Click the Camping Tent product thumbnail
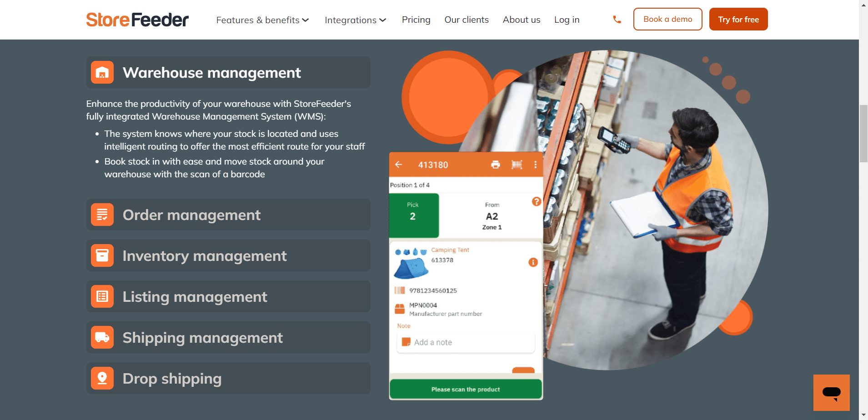 [x=411, y=264]
